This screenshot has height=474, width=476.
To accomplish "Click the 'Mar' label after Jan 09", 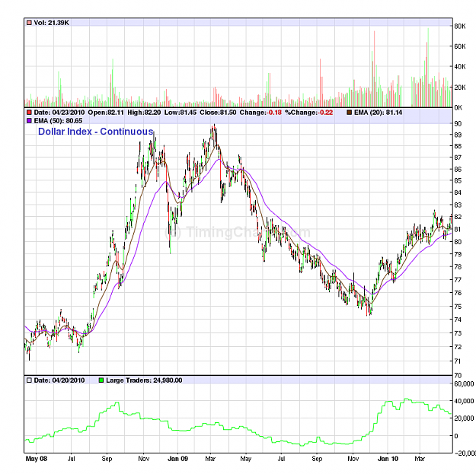I will click(x=210, y=459).
